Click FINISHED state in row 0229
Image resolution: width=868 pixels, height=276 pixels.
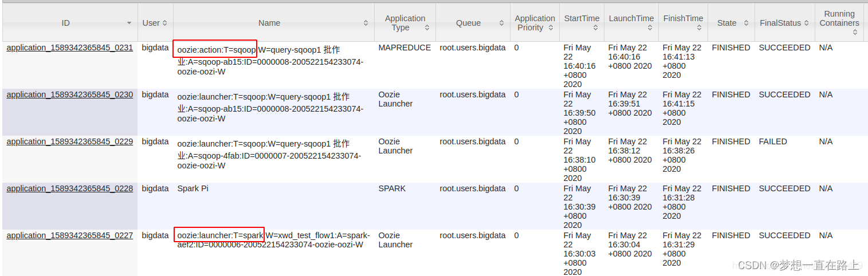730,141
